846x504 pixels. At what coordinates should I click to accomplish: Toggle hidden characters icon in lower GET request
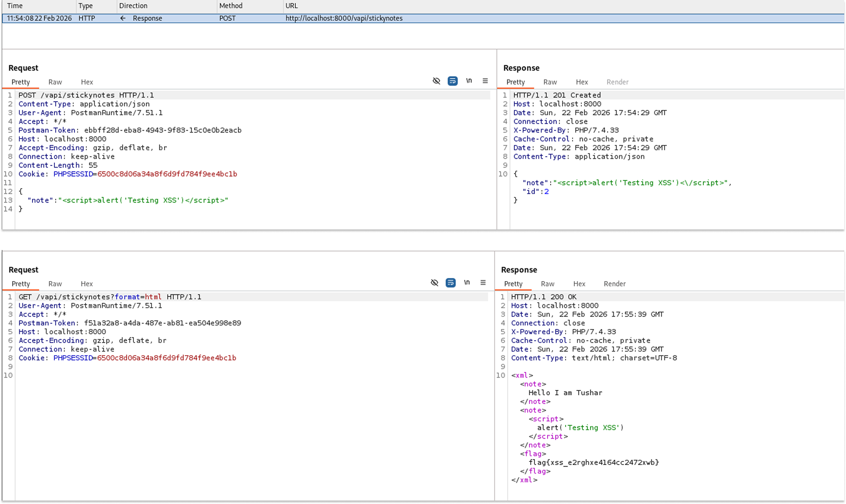tap(434, 283)
